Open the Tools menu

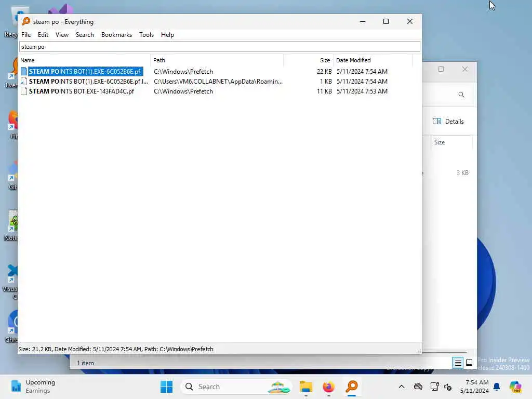tap(146, 35)
